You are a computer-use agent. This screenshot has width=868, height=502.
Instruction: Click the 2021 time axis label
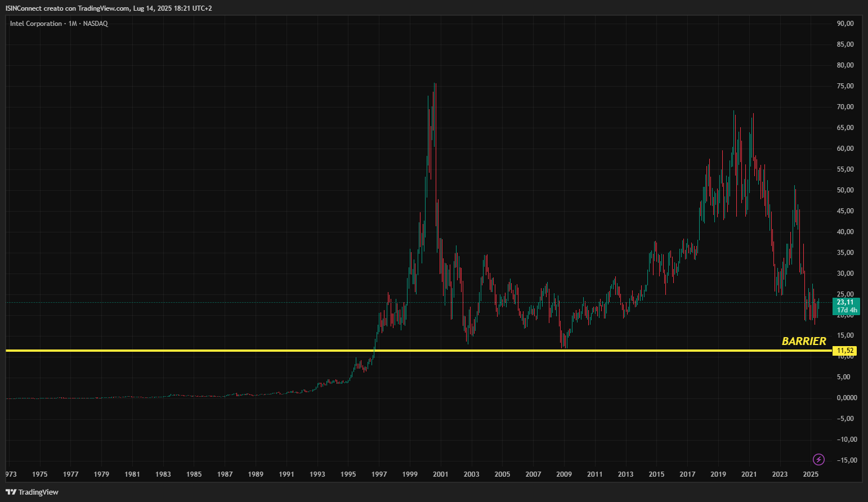[x=749, y=474]
